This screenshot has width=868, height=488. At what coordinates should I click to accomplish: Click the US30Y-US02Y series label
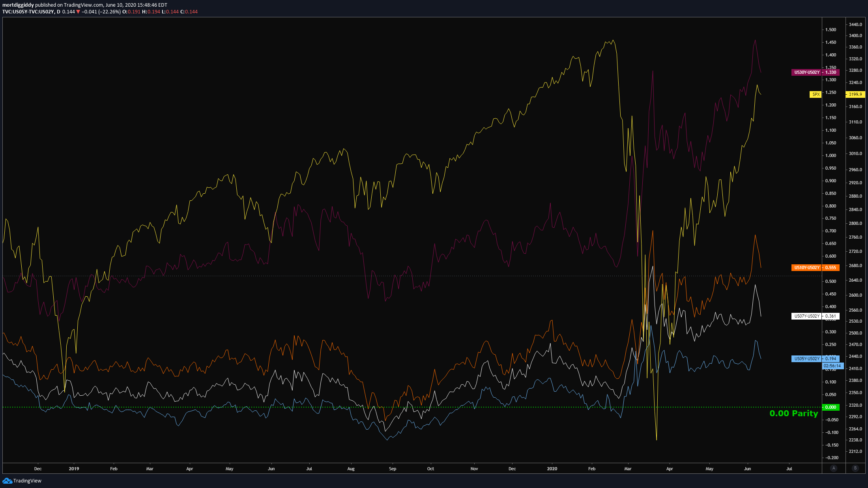[x=806, y=72]
